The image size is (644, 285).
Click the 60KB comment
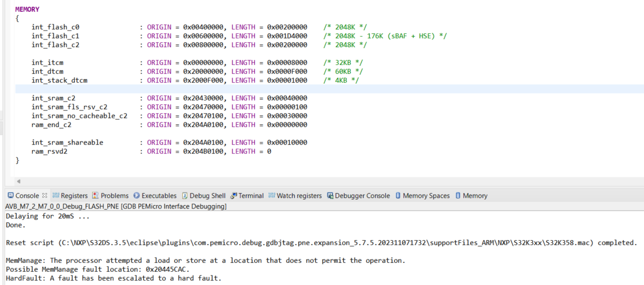click(343, 72)
